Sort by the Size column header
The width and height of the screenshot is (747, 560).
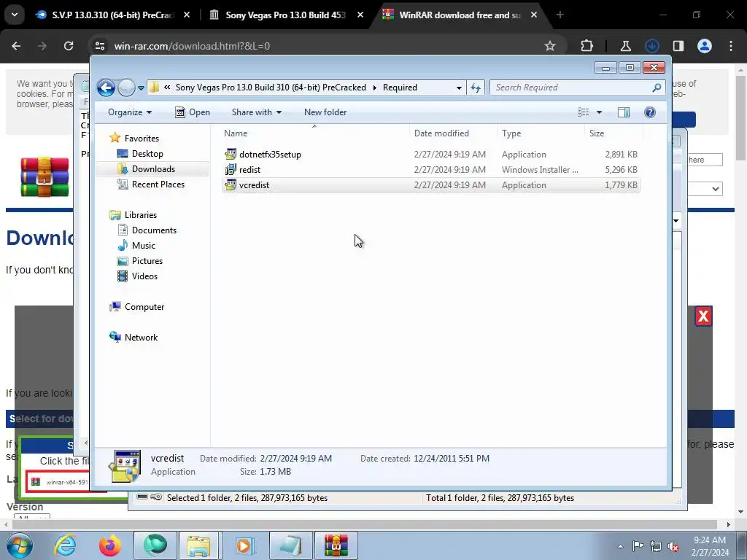(x=597, y=133)
